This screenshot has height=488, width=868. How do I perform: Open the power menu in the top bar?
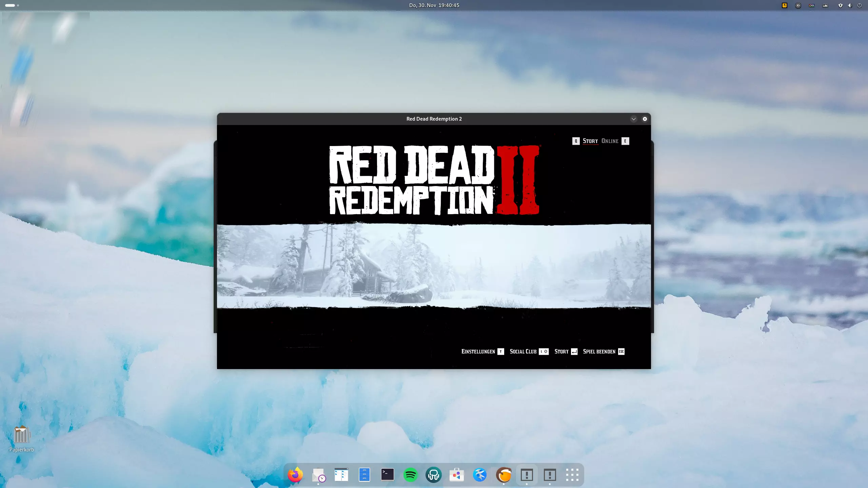click(859, 5)
